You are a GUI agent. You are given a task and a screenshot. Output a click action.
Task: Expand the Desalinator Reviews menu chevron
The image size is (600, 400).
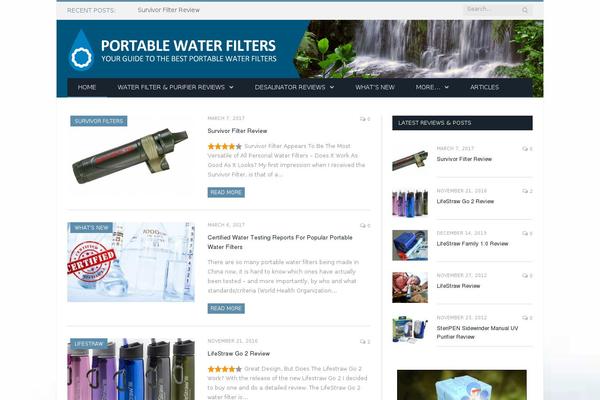[332, 87]
